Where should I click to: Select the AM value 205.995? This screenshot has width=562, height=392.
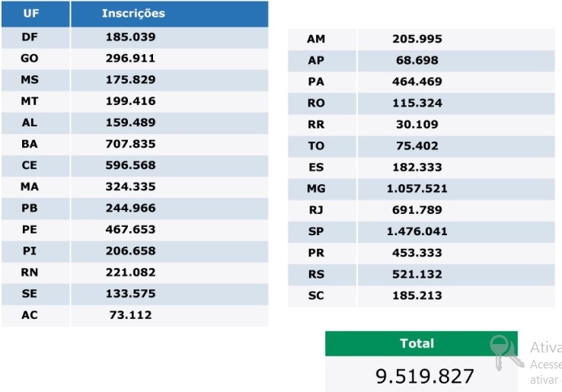417,39
